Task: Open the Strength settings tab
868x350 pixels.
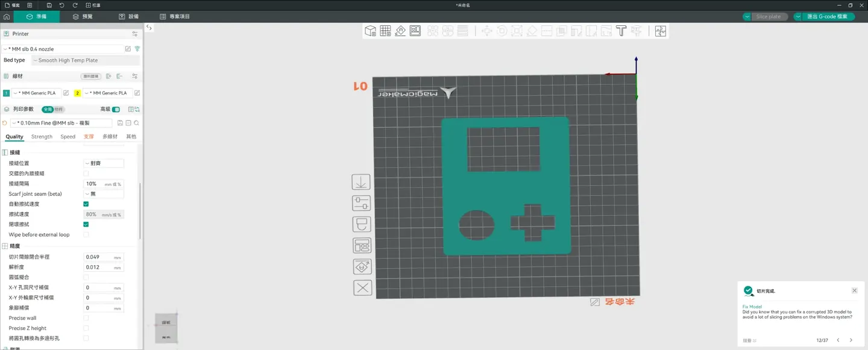Action: (x=42, y=137)
